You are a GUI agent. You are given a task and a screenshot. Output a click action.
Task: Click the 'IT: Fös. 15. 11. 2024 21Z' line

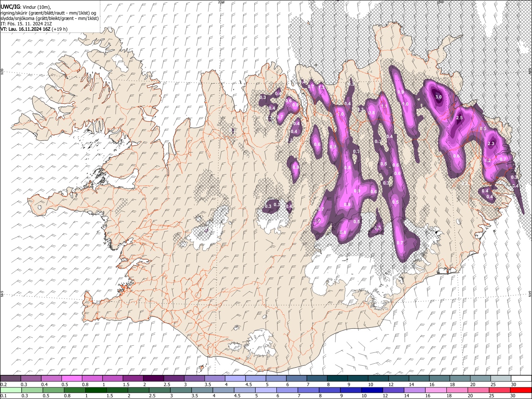[x=26, y=24]
